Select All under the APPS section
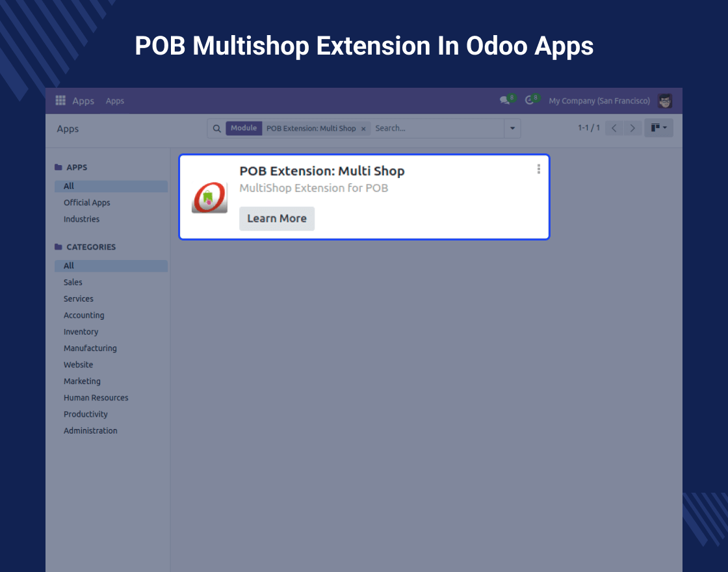 111,186
